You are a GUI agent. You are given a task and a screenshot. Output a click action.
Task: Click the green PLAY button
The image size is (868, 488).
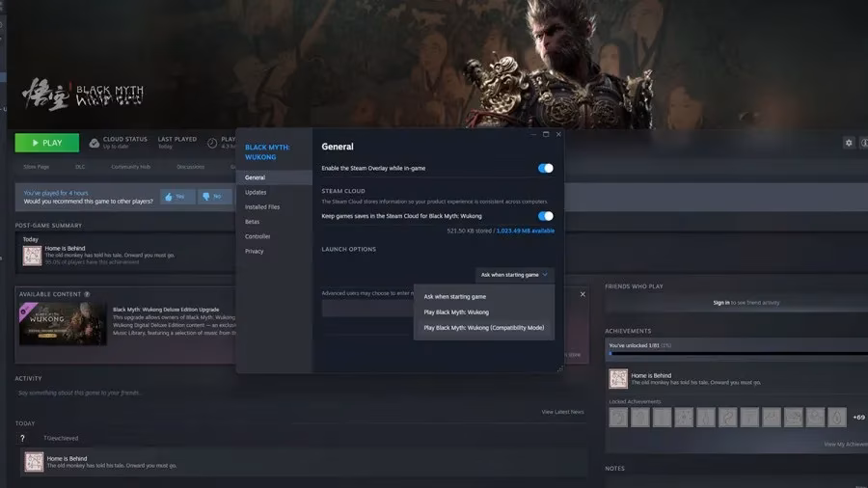coord(47,143)
